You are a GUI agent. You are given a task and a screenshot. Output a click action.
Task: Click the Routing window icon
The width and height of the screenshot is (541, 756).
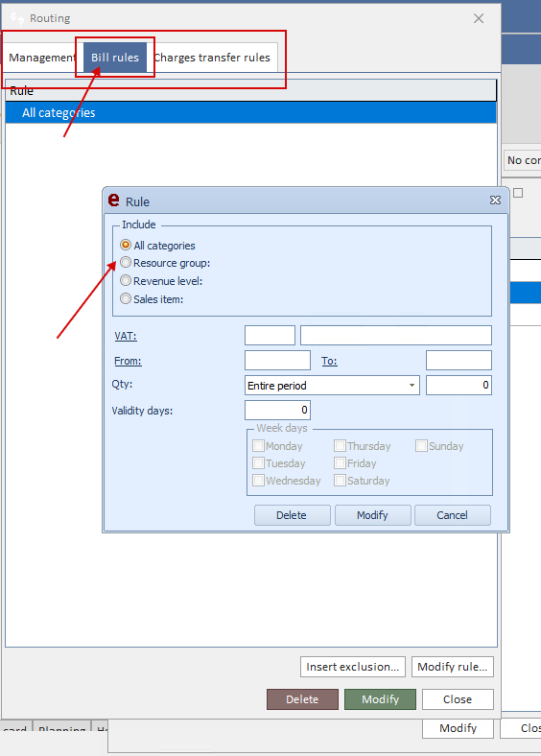pyautogui.click(x=17, y=18)
